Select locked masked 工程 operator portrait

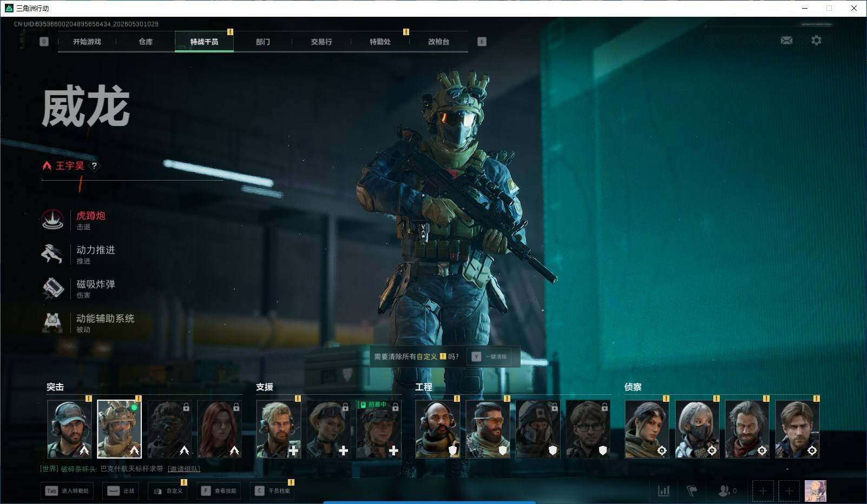(538, 429)
